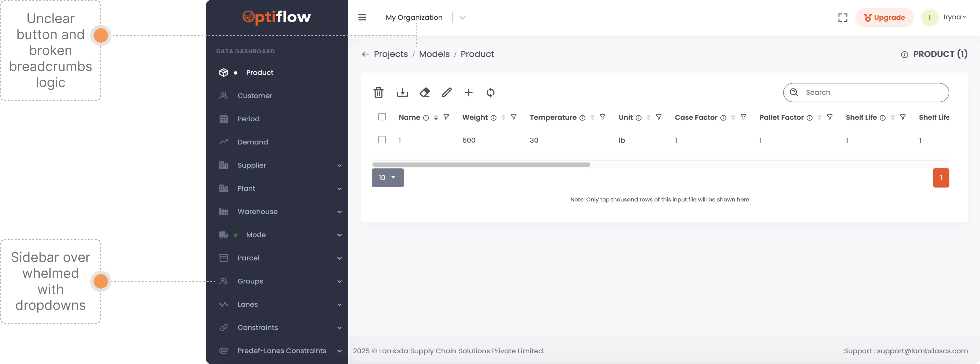Check the select-all checkbox in the table header

(382, 117)
